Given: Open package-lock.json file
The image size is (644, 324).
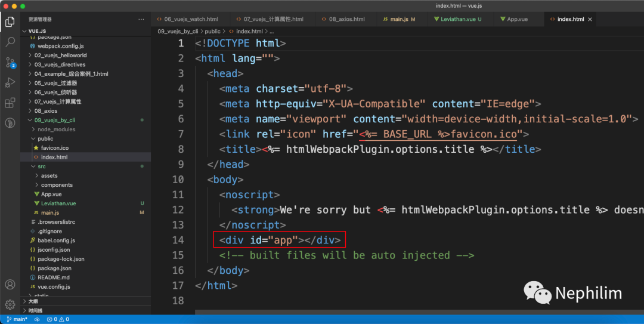Looking at the screenshot, I should tap(61, 259).
